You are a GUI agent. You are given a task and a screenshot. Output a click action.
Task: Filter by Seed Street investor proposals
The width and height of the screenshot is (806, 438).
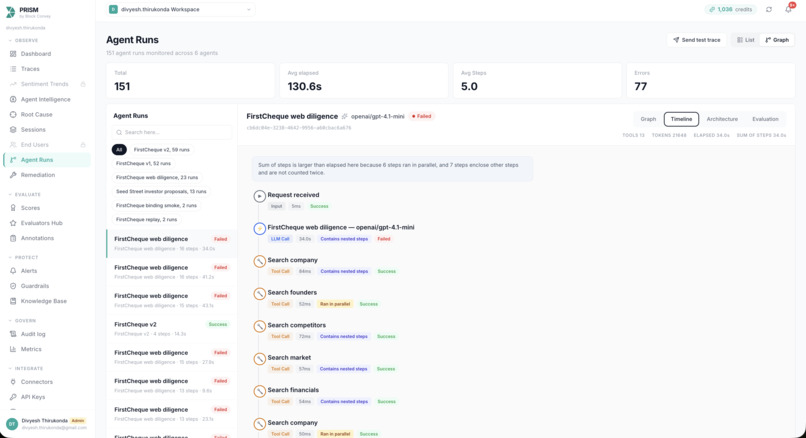click(x=161, y=191)
